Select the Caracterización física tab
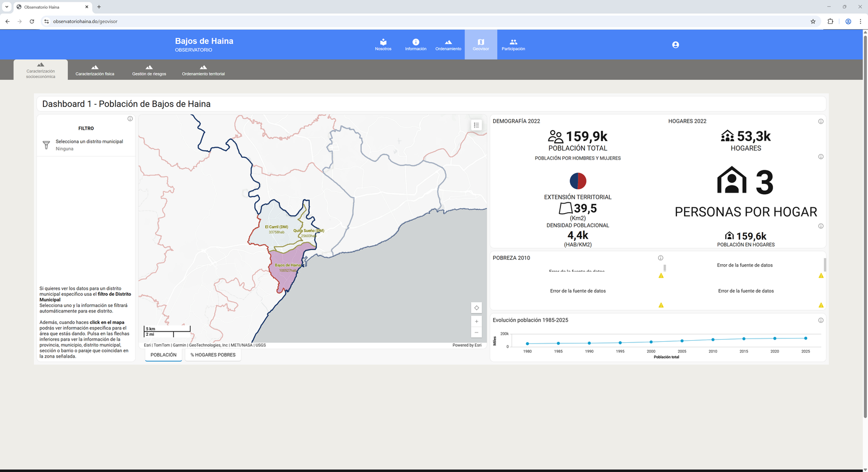Screen dimensions: 868x472 click(95, 70)
